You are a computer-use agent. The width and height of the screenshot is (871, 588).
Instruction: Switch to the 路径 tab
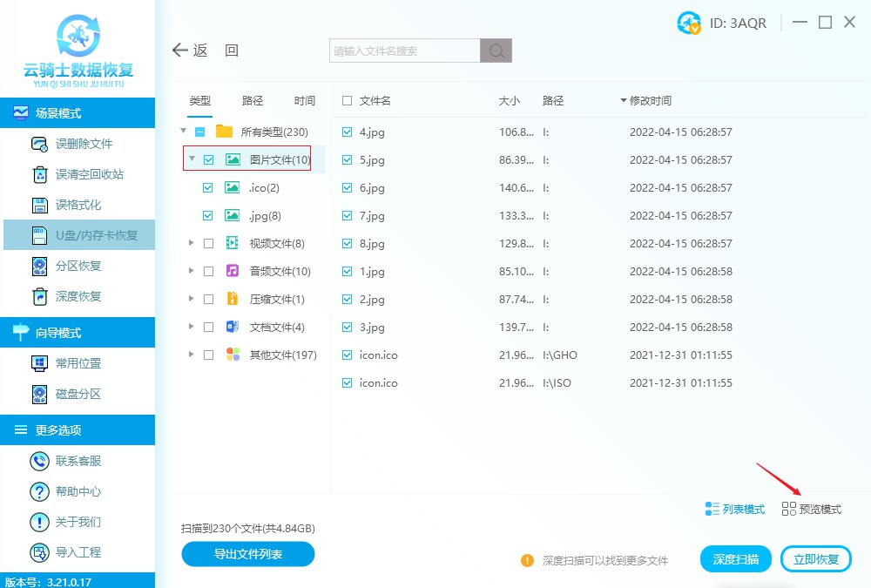pos(253,101)
